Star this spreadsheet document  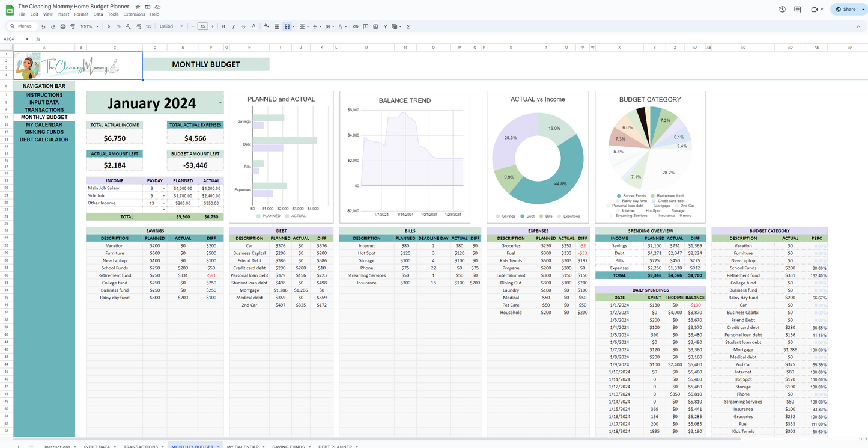pyautogui.click(x=138, y=7)
